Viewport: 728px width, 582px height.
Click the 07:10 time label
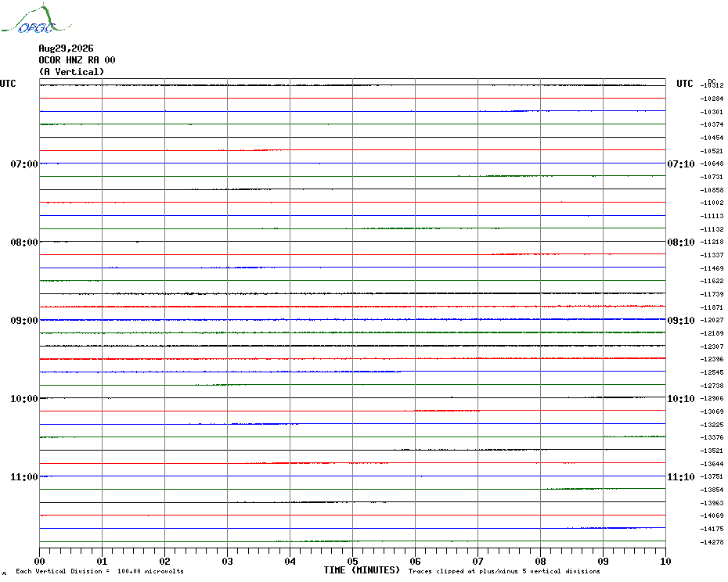point(681,163)
